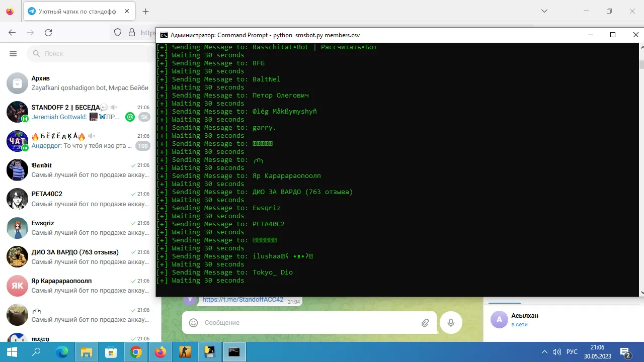The image size is (644, 362).
Task: Click the Асылхан avatar circle
Action: pyautogui.click(x=499, y=320)
